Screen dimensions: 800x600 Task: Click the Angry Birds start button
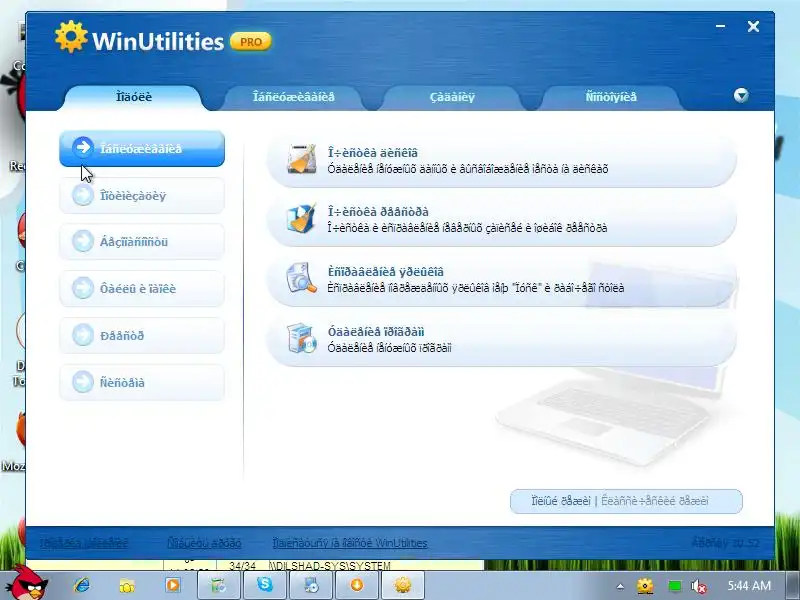click(x=28, y=583)
